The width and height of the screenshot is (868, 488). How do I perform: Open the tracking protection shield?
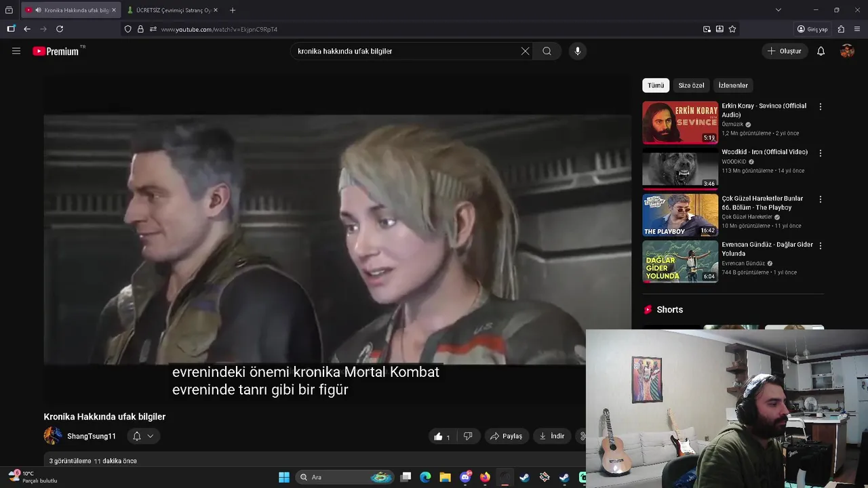click(x=127, y=29)
